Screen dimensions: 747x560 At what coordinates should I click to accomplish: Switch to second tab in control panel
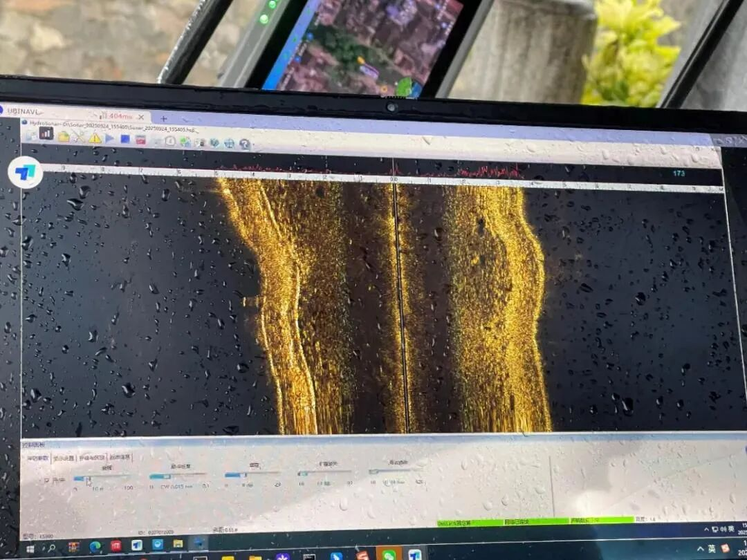[64, 458]
